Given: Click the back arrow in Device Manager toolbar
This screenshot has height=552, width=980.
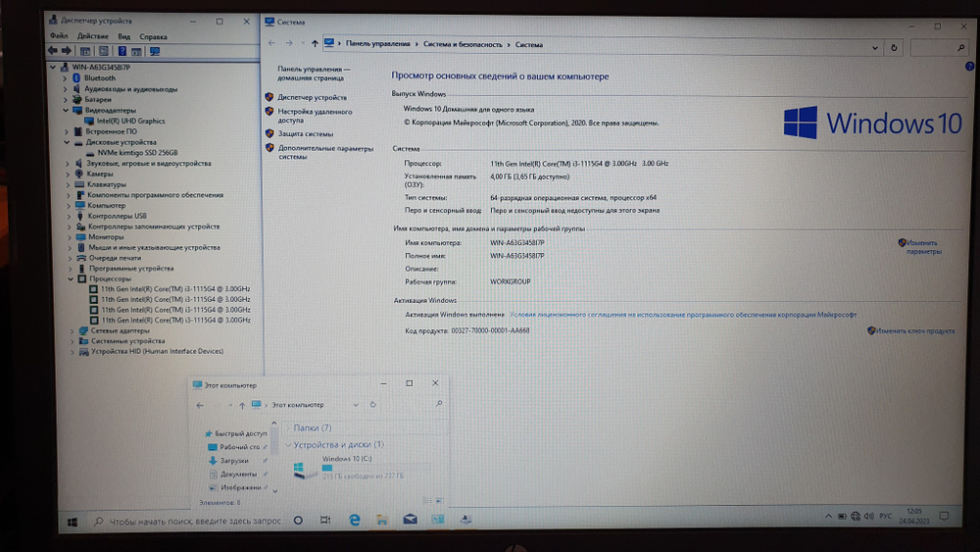Looking at the screenshot, I should tap(53, 51).
